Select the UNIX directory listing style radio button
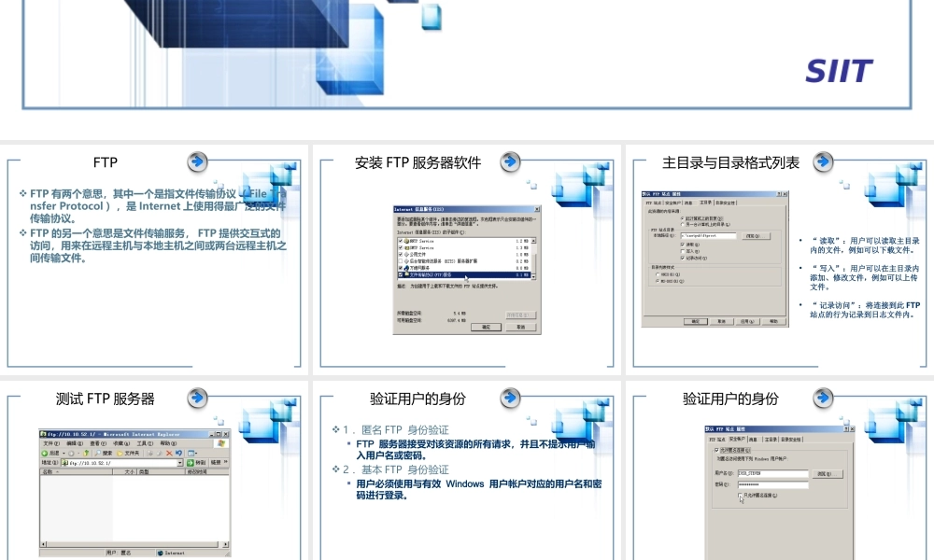 [x=658, y=274]
